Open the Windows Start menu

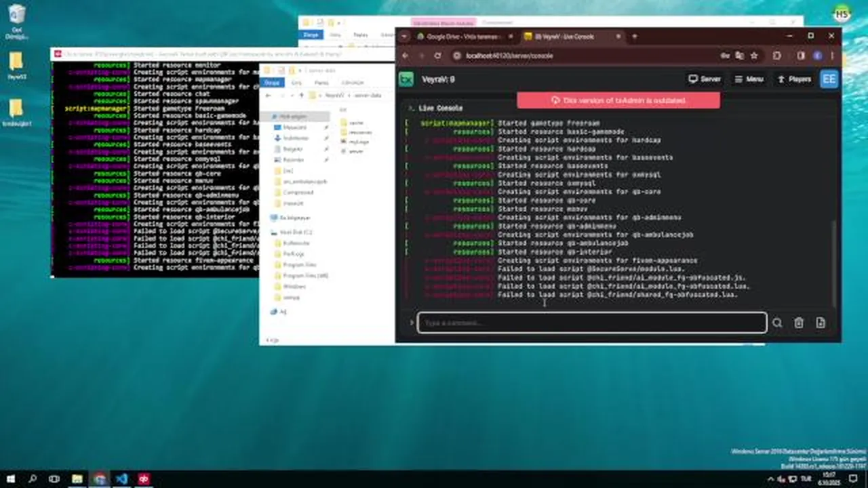pyautogui.click(x=10, y=479)
